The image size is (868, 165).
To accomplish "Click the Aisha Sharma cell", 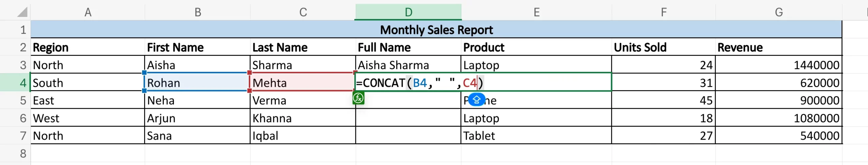I will pos(408,65).
